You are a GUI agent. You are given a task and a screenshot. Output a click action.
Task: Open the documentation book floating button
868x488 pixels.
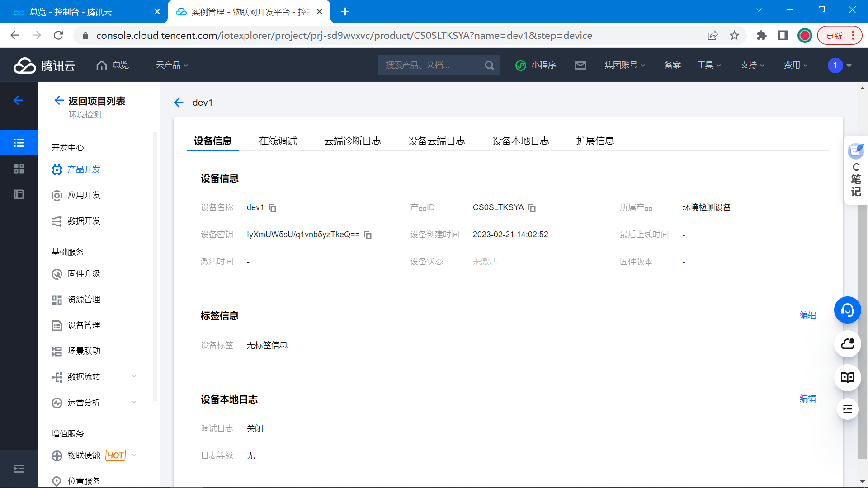tap(847, 377)
